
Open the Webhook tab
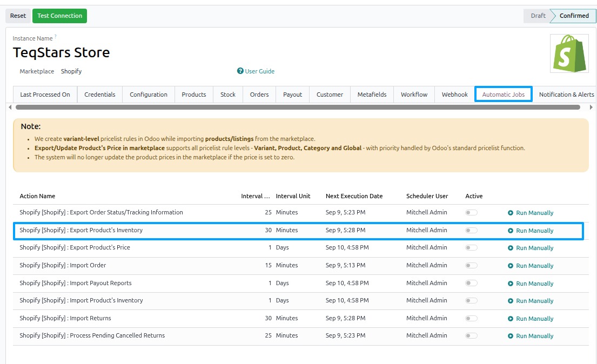454,95
